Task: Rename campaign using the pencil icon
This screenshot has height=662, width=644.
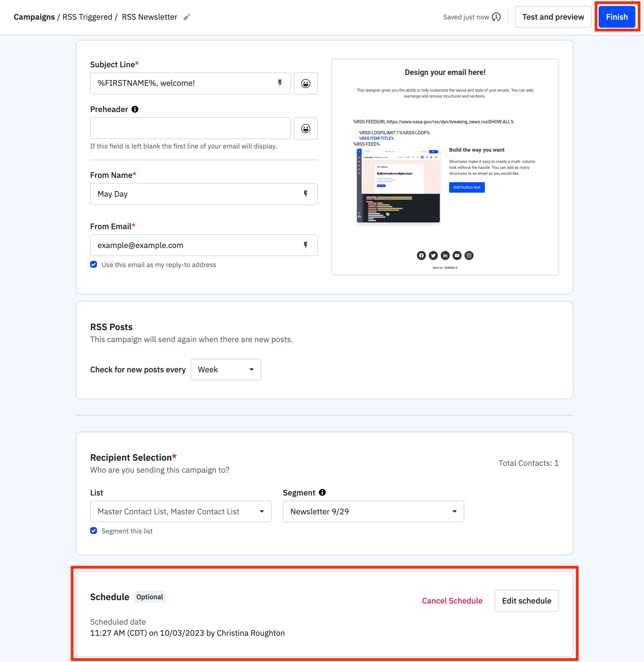Action: point(187,17)
